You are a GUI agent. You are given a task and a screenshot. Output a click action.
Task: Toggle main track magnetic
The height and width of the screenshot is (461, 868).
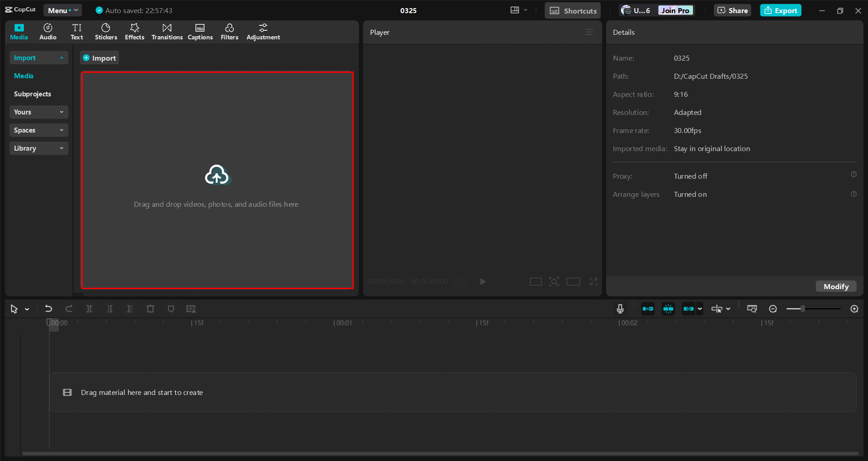[648, 309]
